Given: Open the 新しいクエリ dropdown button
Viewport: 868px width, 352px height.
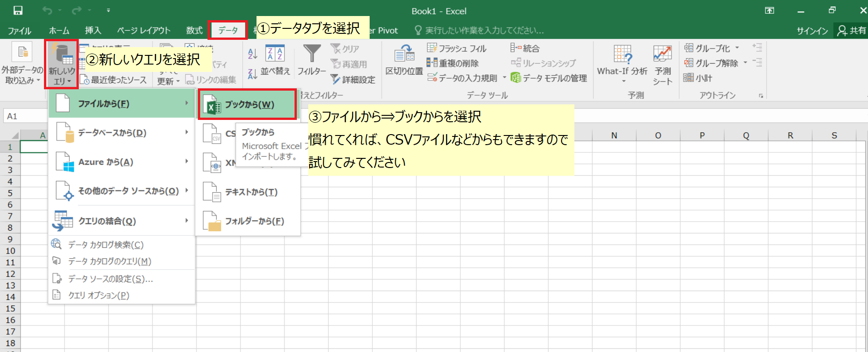Looking at the screenshot, I should pos(62,64).
